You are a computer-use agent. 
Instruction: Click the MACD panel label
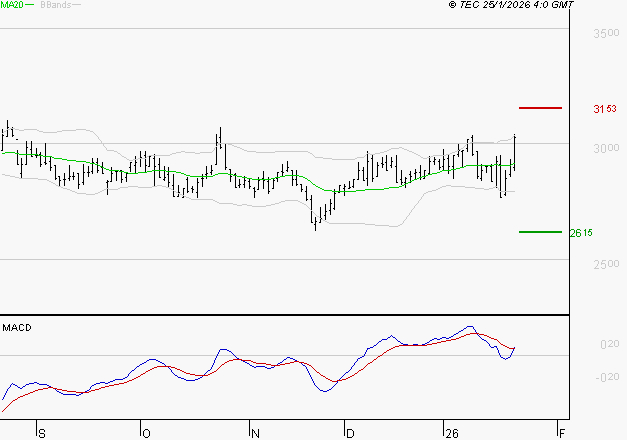(x=17, y=328)
